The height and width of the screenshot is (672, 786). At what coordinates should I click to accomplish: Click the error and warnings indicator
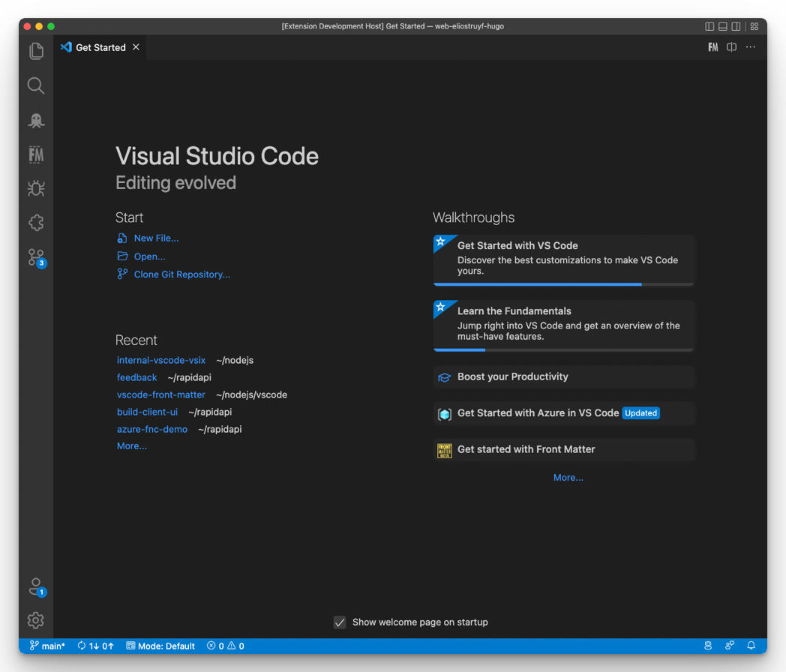(x=225, y=645)
